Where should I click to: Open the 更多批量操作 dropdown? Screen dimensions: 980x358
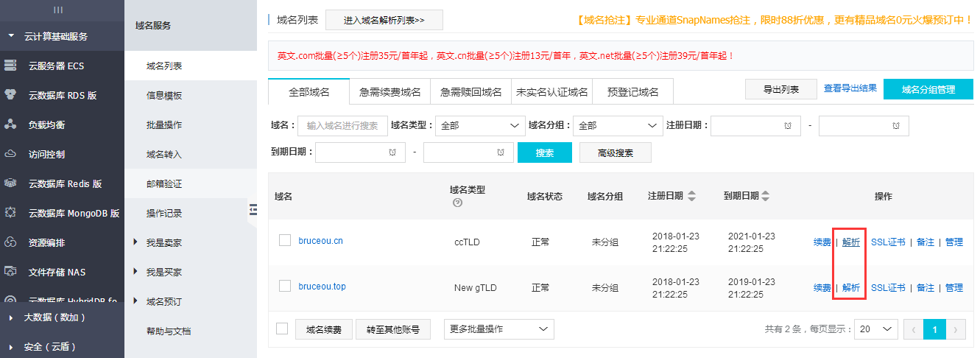[498, 329]
